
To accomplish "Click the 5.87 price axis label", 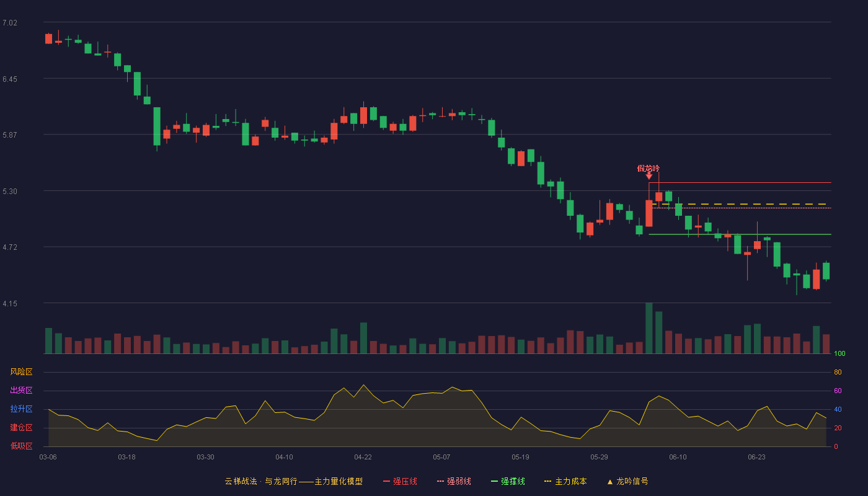I will [10, 135].
